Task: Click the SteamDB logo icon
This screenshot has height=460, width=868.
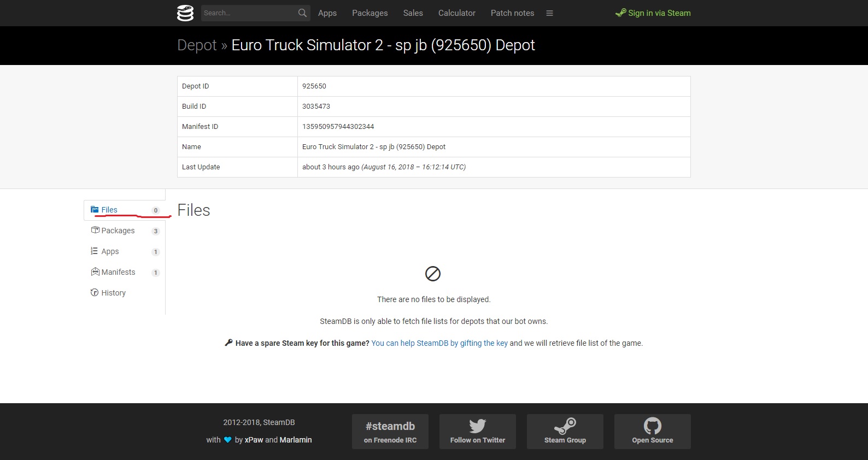Action: pyautogui.click(x=185, y=13)
